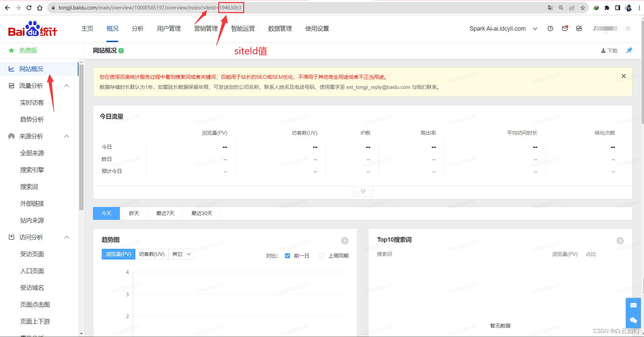
Task: Open 外部链接 in the sidebar
Action: point(32,204)
